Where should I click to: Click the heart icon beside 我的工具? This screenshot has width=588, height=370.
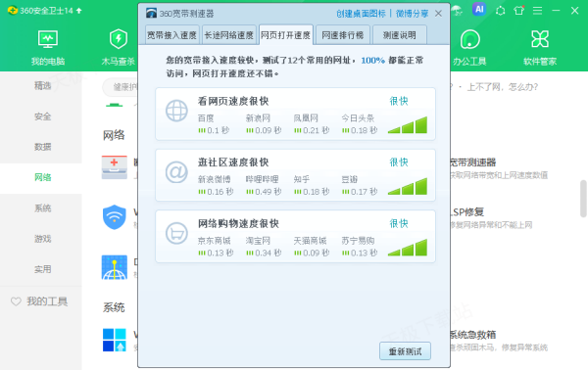(16, 301)
